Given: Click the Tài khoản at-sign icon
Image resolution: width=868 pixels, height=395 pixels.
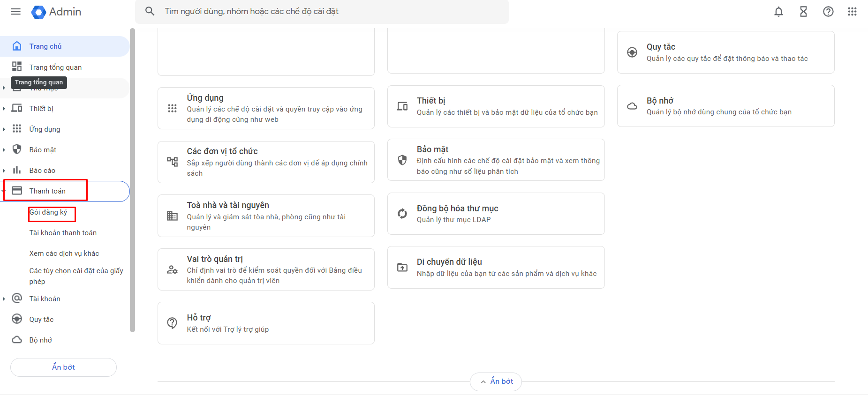Looking at the screenshot, I should coord(17,298).
